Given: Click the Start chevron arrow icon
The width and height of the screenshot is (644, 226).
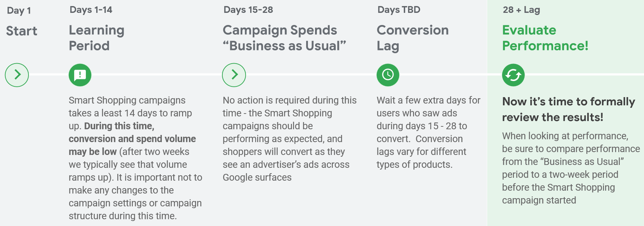Looking at the screenshot, I should (x=17, y=75).
